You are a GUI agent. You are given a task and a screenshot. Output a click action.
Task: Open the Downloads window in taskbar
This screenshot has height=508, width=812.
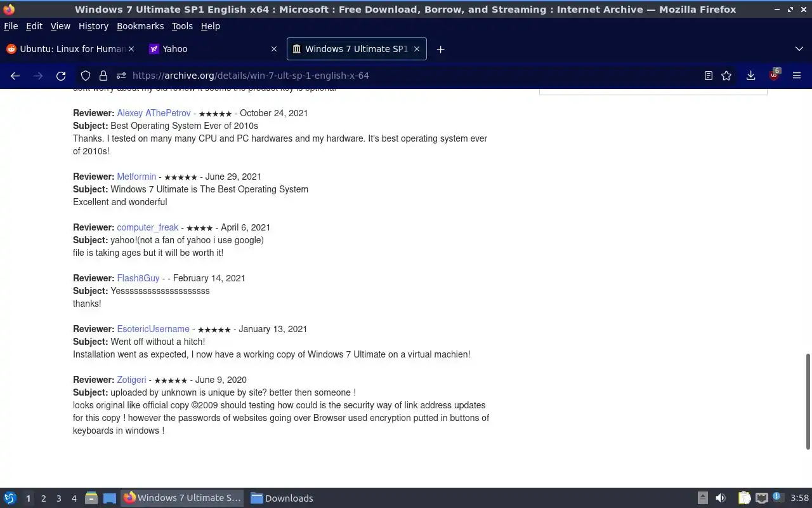tap(282, 498)
